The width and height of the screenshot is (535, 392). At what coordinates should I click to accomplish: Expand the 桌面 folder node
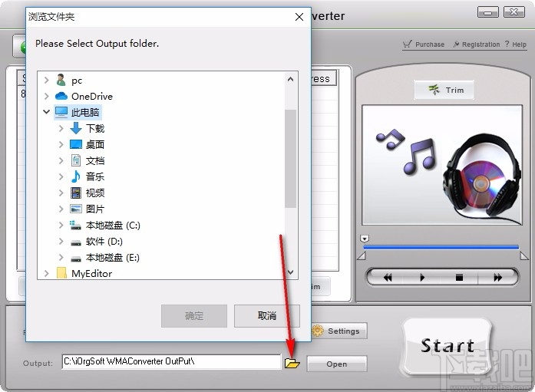(61, 144)
